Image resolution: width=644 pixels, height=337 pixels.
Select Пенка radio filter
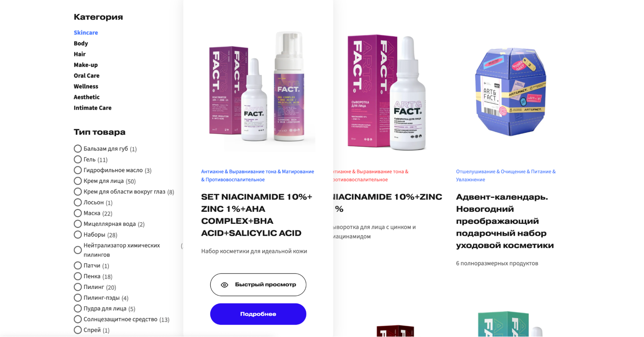click(x=78, y=276)
